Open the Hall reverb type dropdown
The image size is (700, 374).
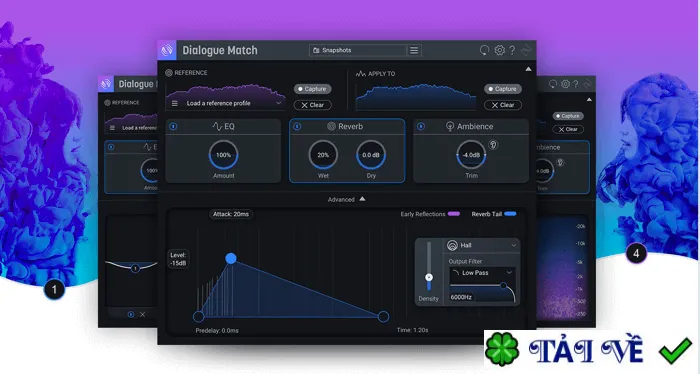[x=482, y=245]
